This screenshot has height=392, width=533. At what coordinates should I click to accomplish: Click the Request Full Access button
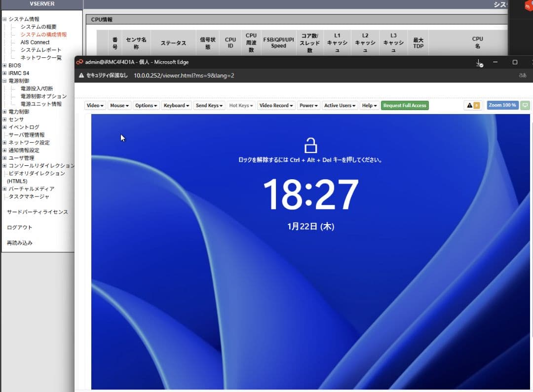click(x=405, y=105)
